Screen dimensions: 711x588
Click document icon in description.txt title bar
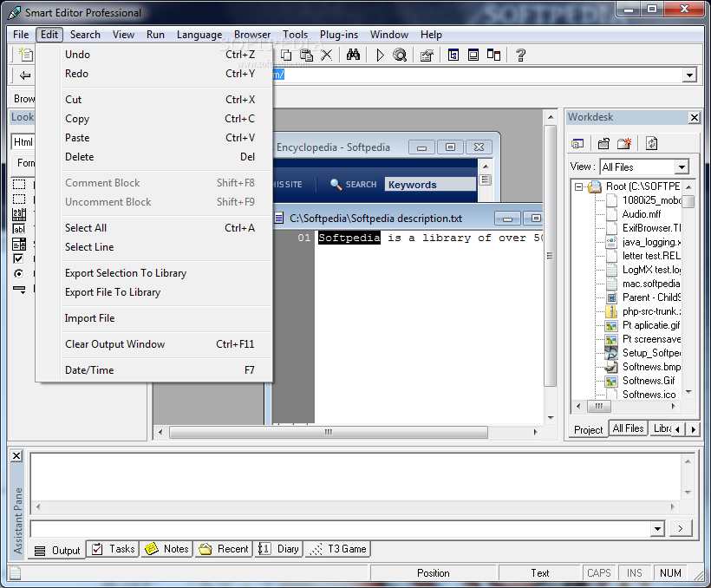click(279, 219)
